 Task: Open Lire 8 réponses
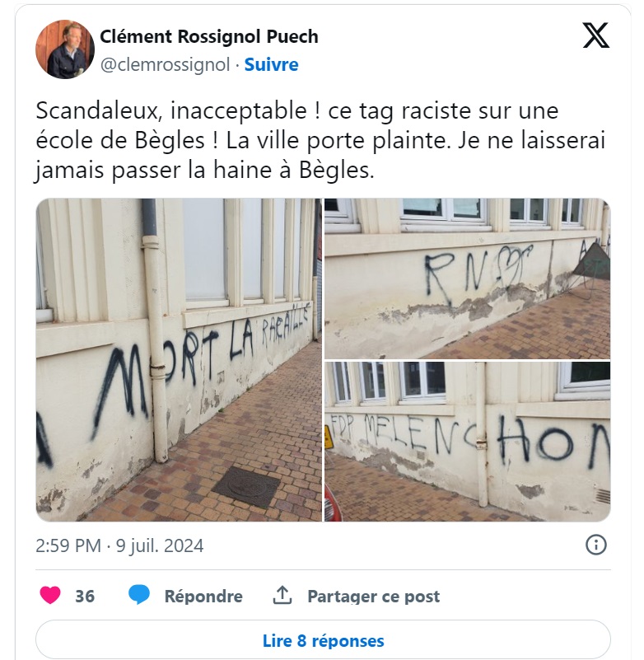[x=323, y=641]
